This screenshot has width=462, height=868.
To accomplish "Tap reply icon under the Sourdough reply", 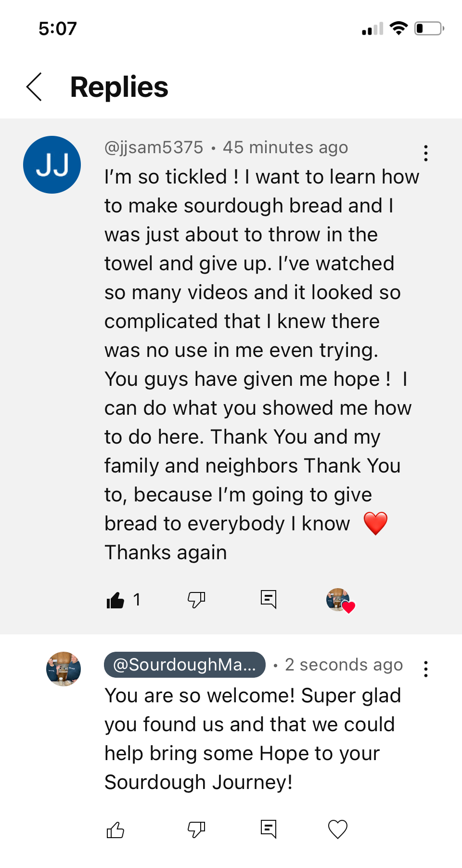I will (x=268, y=829).
